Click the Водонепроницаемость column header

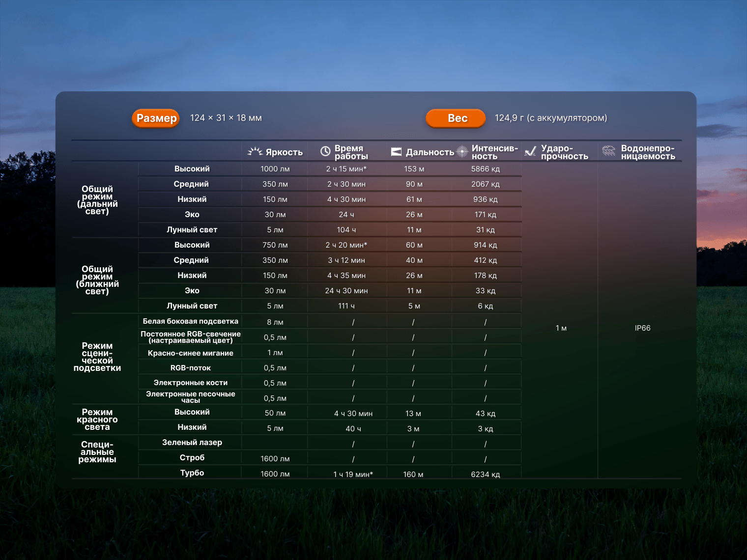[x=648, y=152]
